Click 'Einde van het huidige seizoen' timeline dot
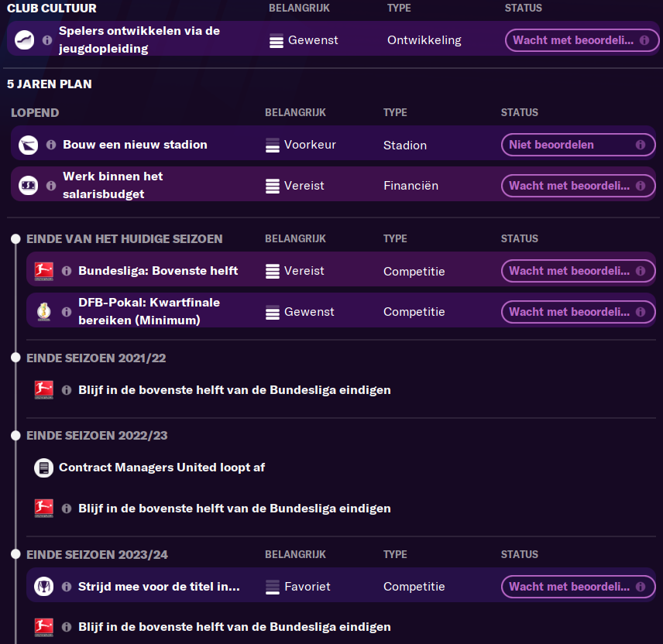Screen dimensions: 663x644 point(15,239)
